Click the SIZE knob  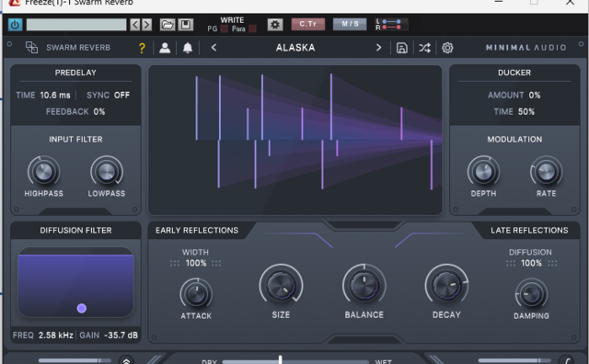pos(281,286)
